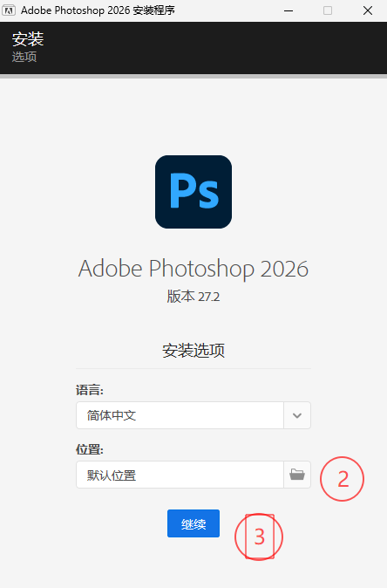This screenshot has height=588, width=387.
Task: Click the folder browse icon beside 默认位置
Action: pyautogui.click(x=297, y=475)
